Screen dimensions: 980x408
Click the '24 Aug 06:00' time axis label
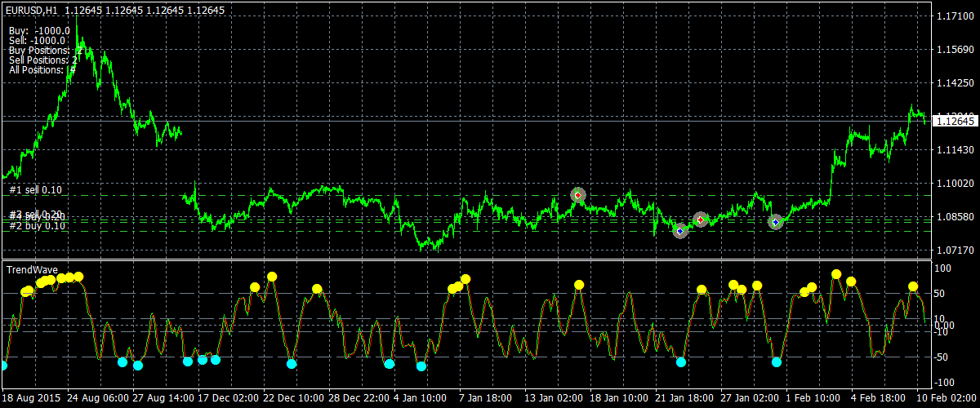98,398
